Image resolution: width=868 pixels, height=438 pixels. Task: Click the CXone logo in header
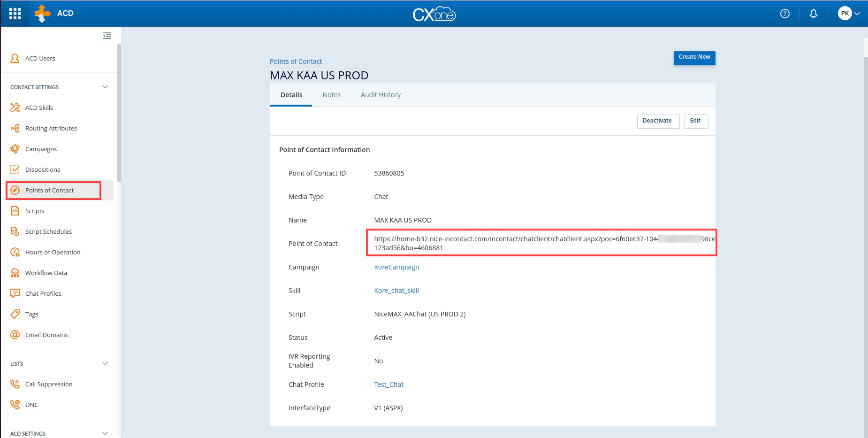[434, 14]
